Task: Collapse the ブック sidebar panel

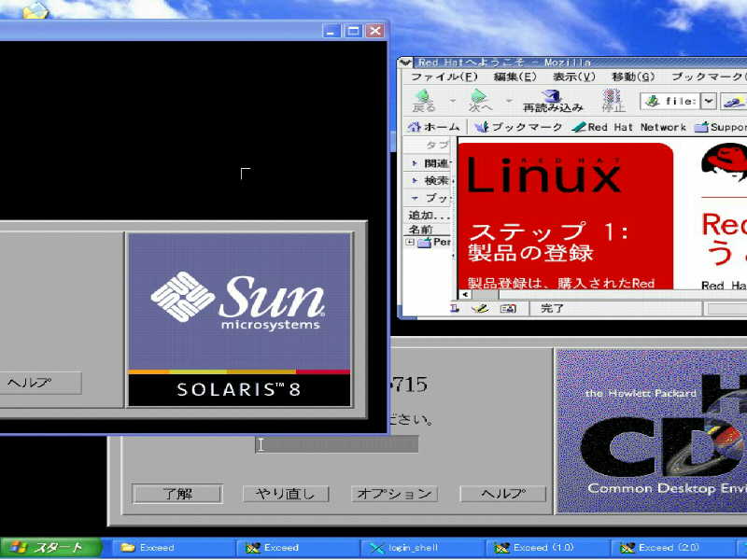Action: point(415,198)
